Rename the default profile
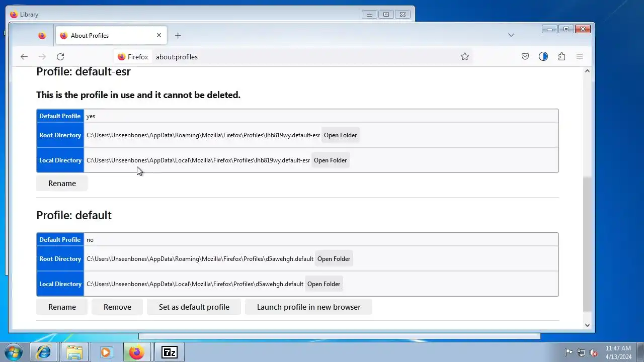This screenshot has height=362, width=644. click(62, 307)
